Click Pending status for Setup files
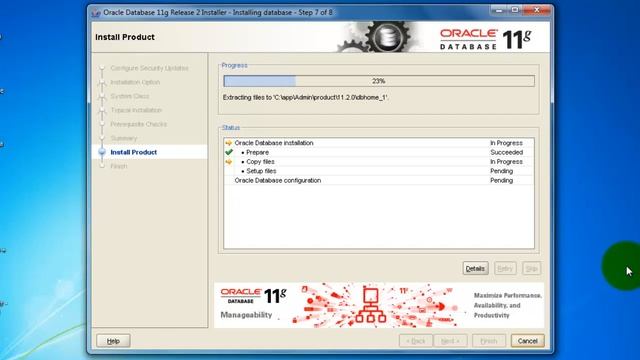This screenshot has width=640, height=360. point(502,171)
